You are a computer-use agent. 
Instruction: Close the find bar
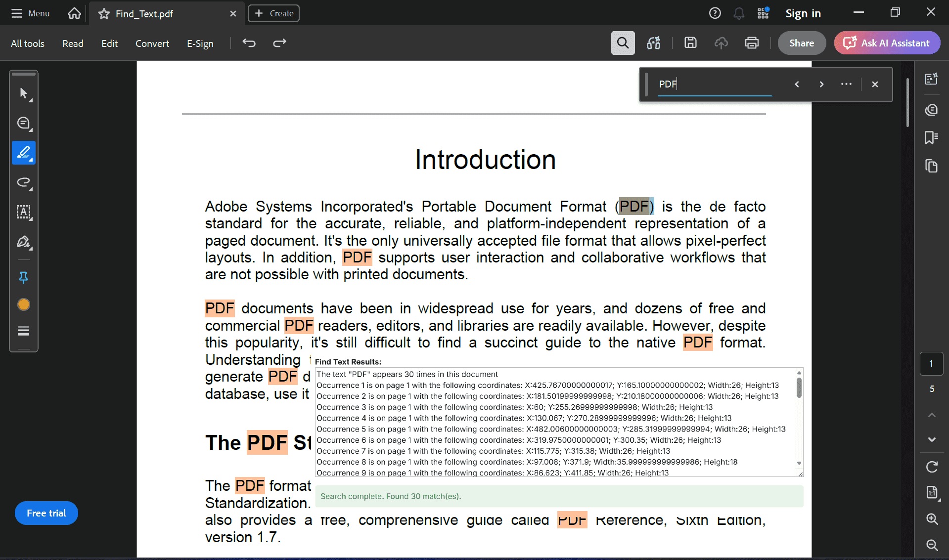click(x=875, y=85)
